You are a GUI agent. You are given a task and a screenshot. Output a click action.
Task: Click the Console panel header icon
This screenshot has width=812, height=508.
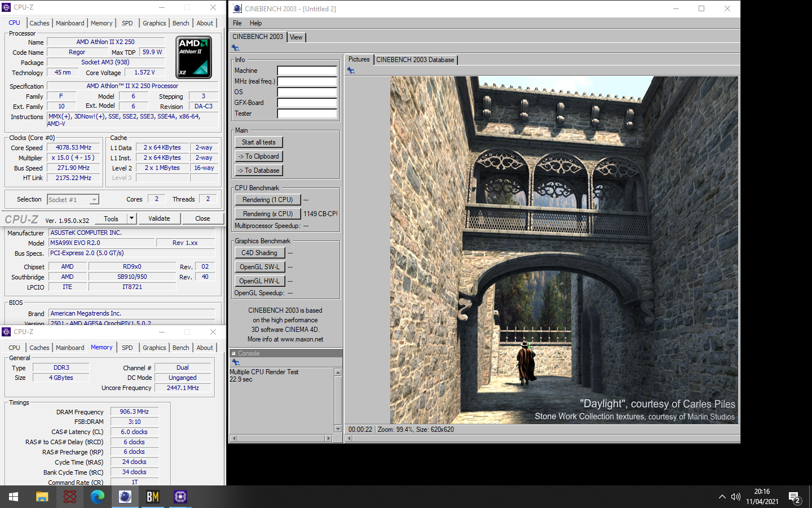[x=233, y=353]
